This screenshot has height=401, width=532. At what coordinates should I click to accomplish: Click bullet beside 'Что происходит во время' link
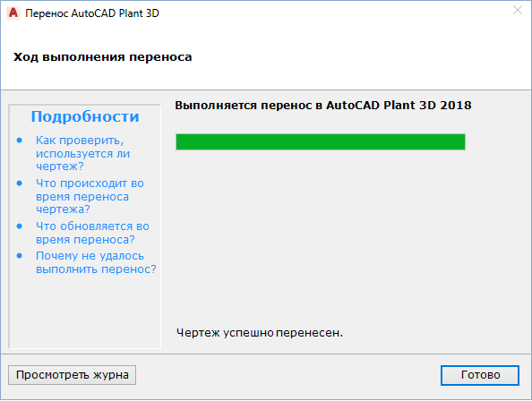20,183
